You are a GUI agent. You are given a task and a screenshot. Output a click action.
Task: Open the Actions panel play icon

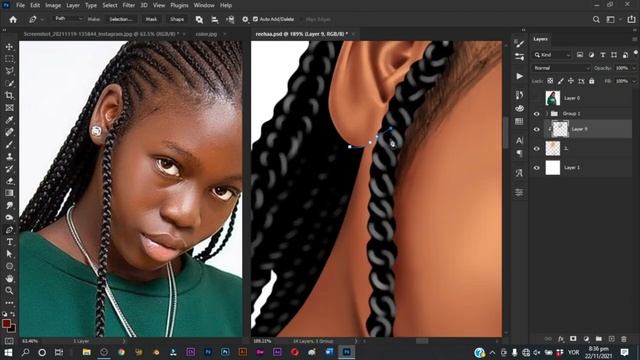coord(519,76)
